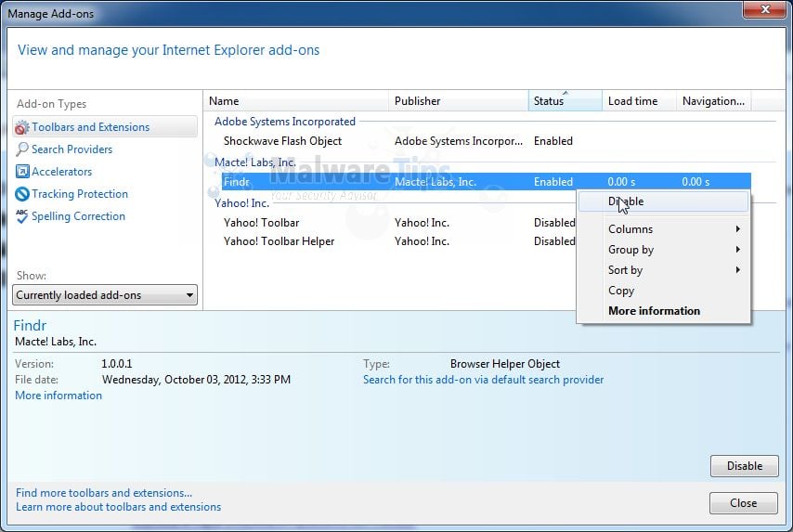Click the Tracking Protection icon

tap(22, 194)
